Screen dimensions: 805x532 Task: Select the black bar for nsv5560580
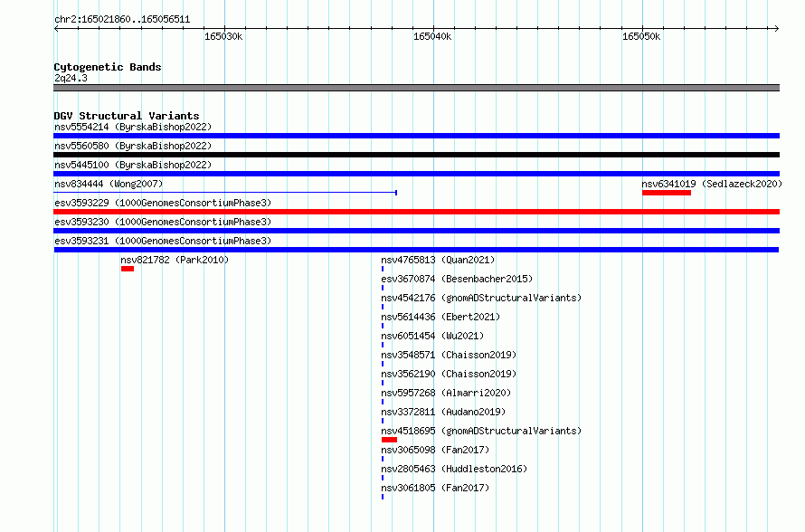(x=416, y=155)
